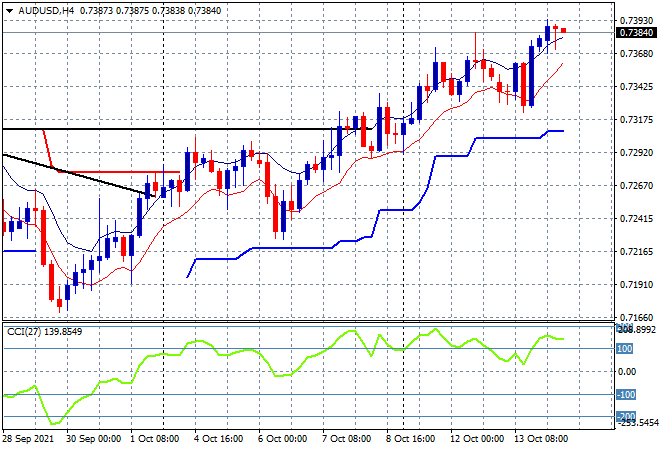Click the AUDUSD,H4 chart title text

click(46, 11)
